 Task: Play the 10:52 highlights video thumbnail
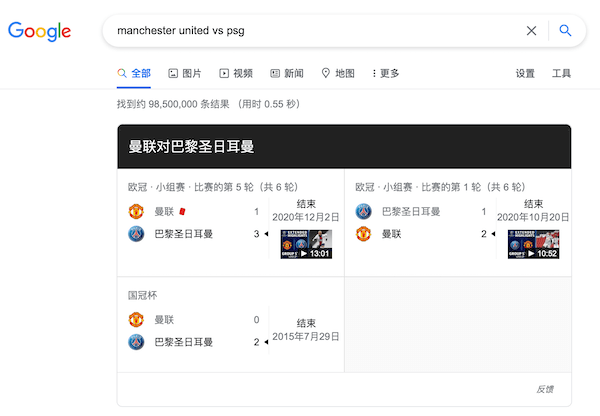(533, 244)
